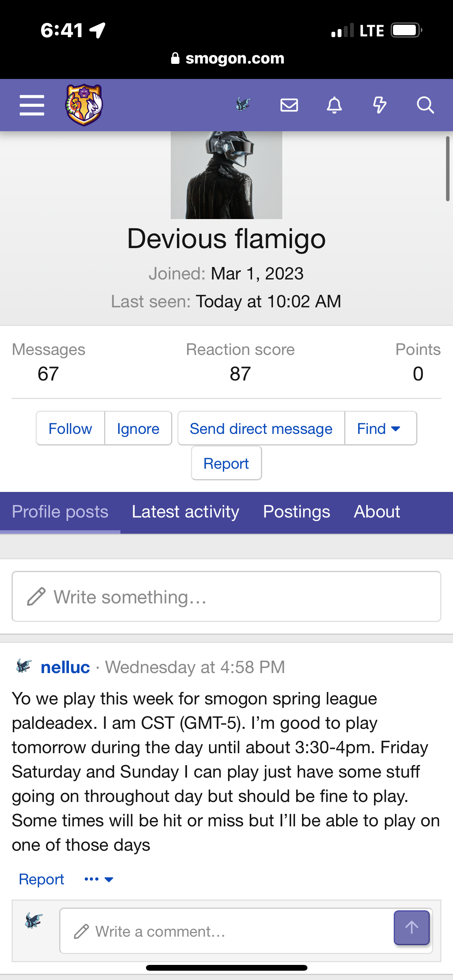Viewport: 453px width, 980px height.
Task: Open nelluc's profile link
Action: point(65,667)
